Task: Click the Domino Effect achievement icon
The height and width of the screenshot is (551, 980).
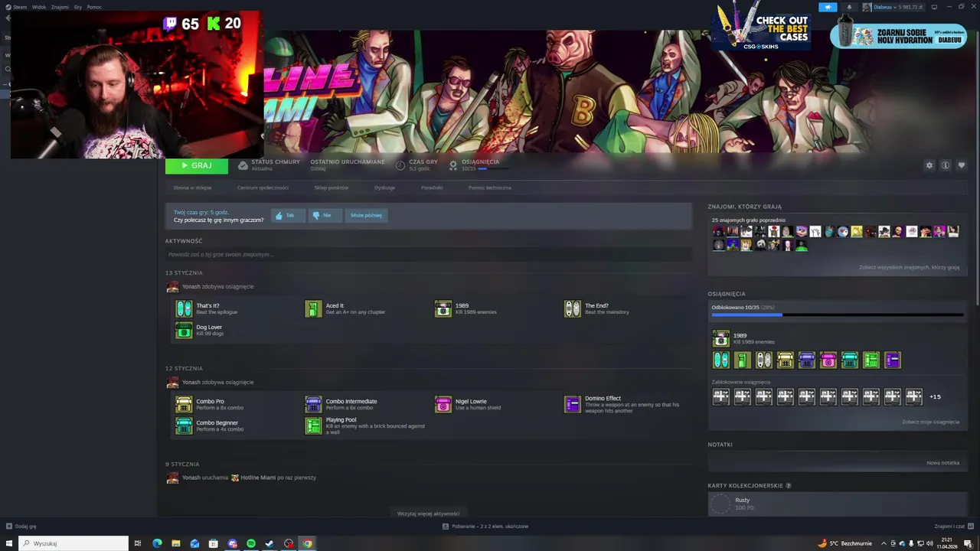Action: [x=573, y=404]
